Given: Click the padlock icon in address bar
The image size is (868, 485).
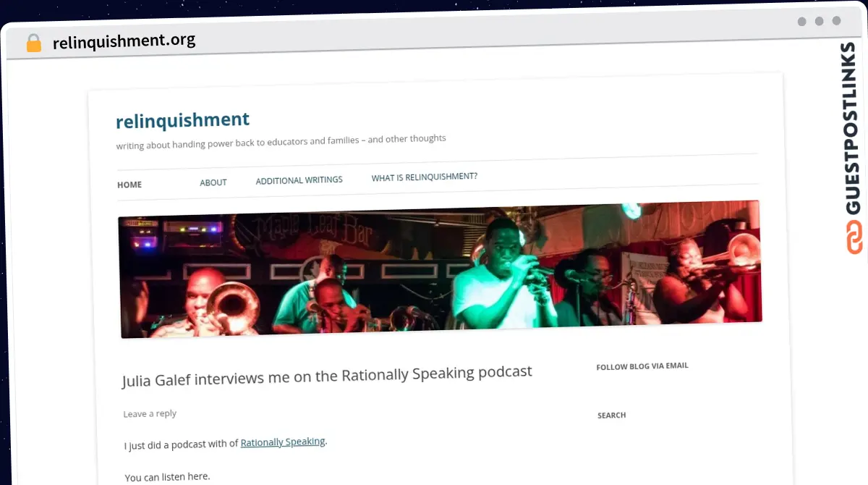Looking at the screenshot, I should 33,43.
